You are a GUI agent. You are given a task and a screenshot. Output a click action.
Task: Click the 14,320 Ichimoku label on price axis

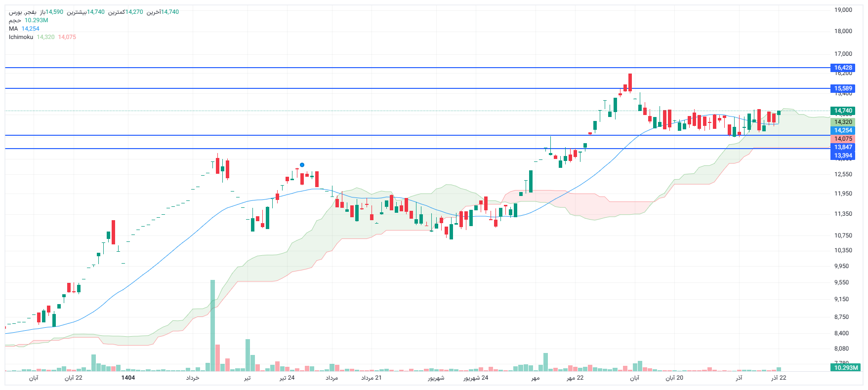(843, 122)
